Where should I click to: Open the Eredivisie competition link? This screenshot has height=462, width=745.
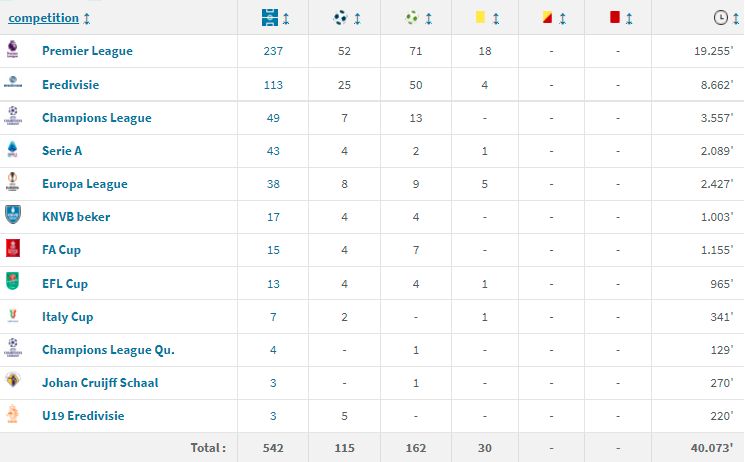click(x=70, y=85)
